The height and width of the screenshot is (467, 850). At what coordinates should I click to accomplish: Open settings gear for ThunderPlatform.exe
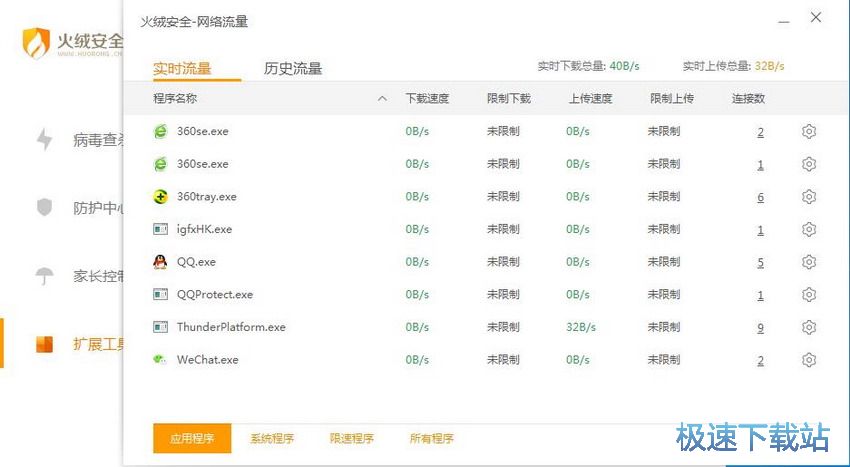(x=809, y=327)
